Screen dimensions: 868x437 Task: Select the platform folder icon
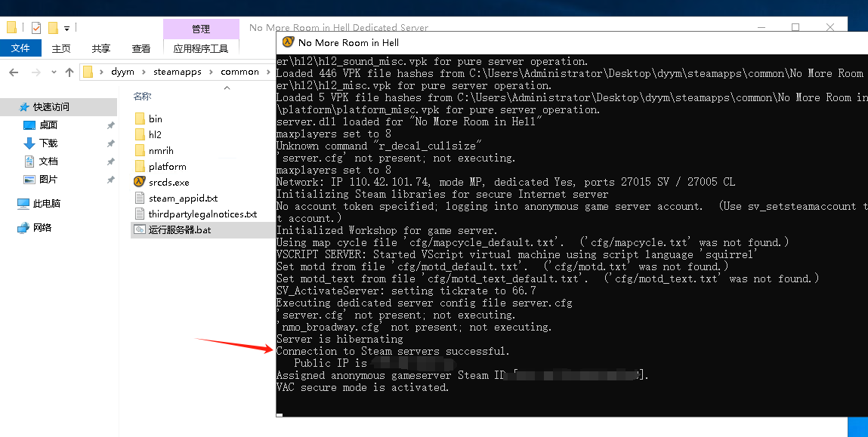140,167
